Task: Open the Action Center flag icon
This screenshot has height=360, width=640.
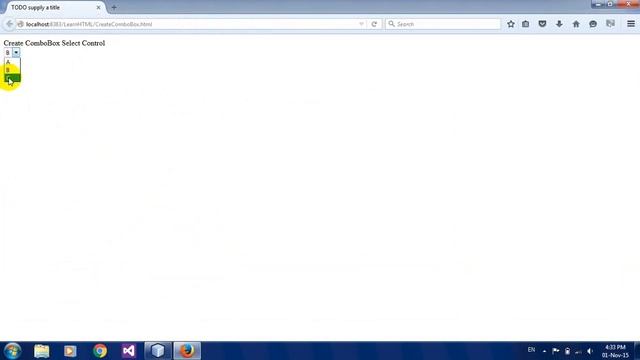Action: pos(556,351)
